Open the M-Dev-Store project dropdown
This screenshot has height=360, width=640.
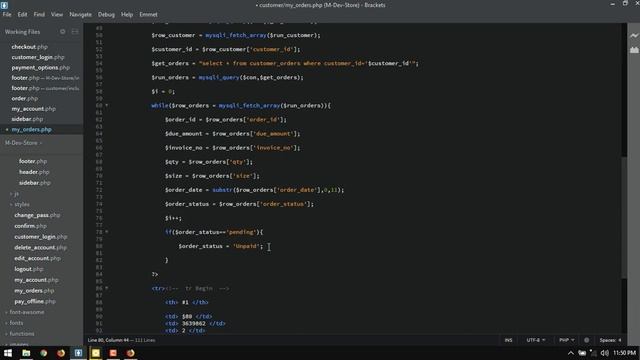coord(23,143)
